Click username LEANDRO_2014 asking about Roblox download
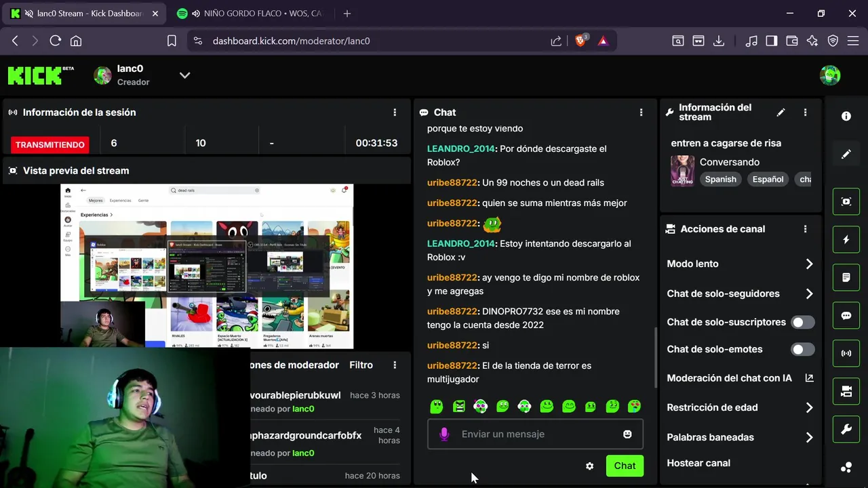The image size is (868, 488). [461, 149]
